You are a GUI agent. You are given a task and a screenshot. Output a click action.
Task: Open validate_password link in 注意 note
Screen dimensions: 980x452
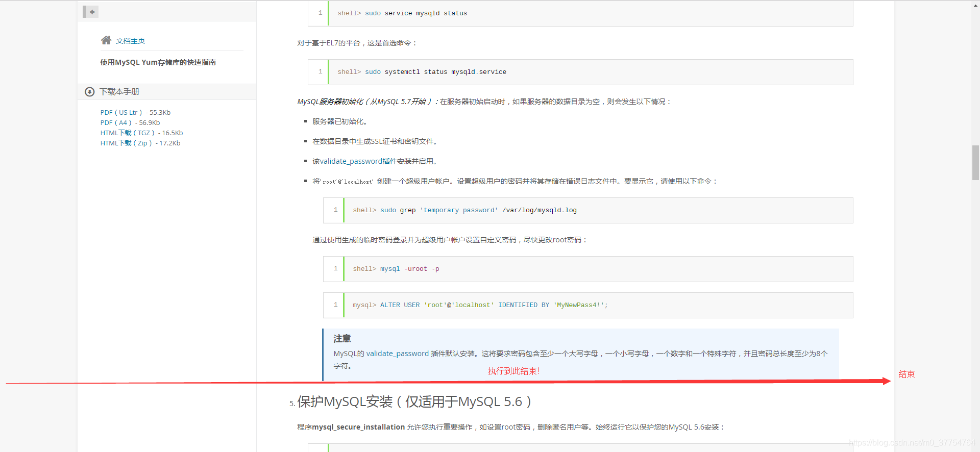[398, 354]
